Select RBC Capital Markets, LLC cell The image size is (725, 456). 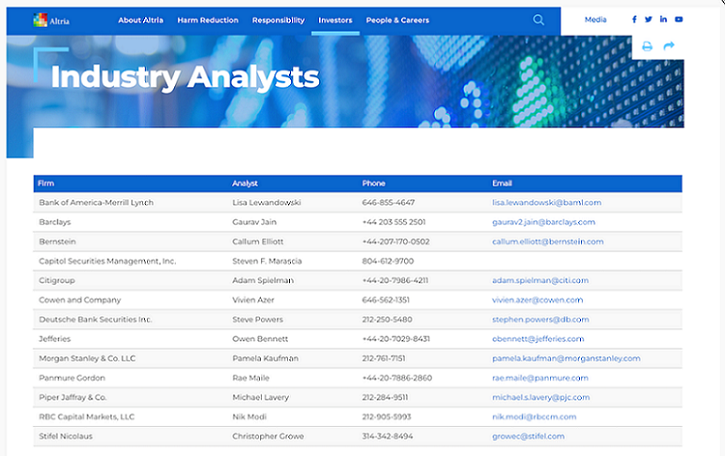click(x=86, y=417)
